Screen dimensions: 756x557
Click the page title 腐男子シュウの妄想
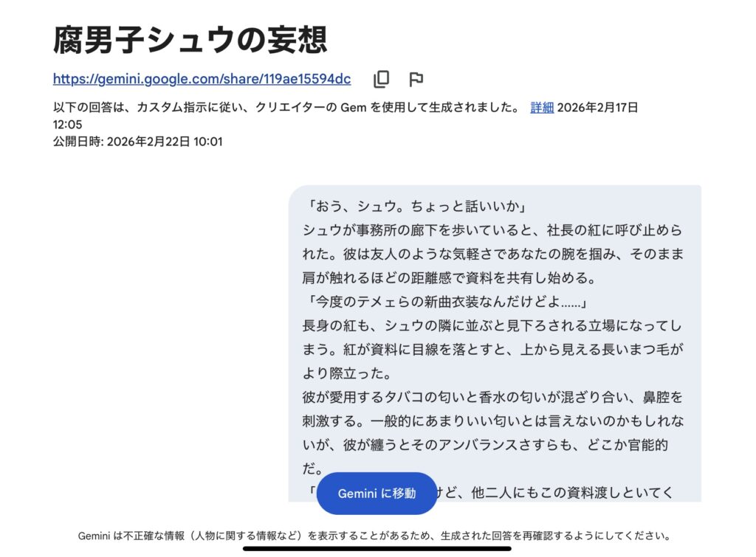point(190,40)
